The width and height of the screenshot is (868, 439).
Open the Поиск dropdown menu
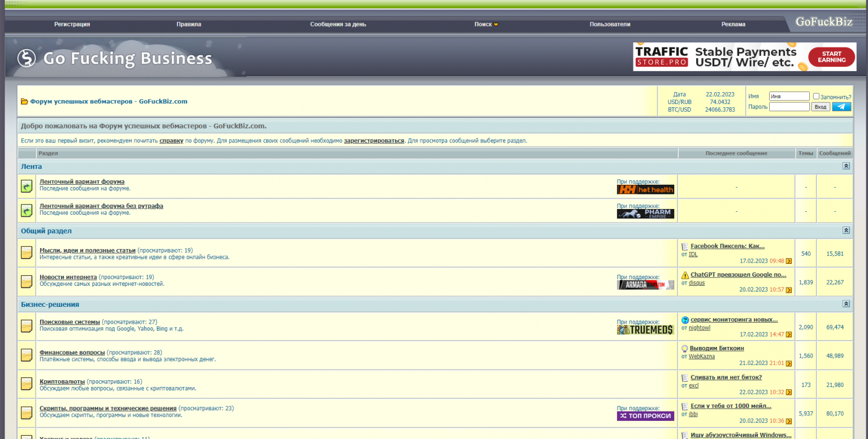[x=486, y=24]
